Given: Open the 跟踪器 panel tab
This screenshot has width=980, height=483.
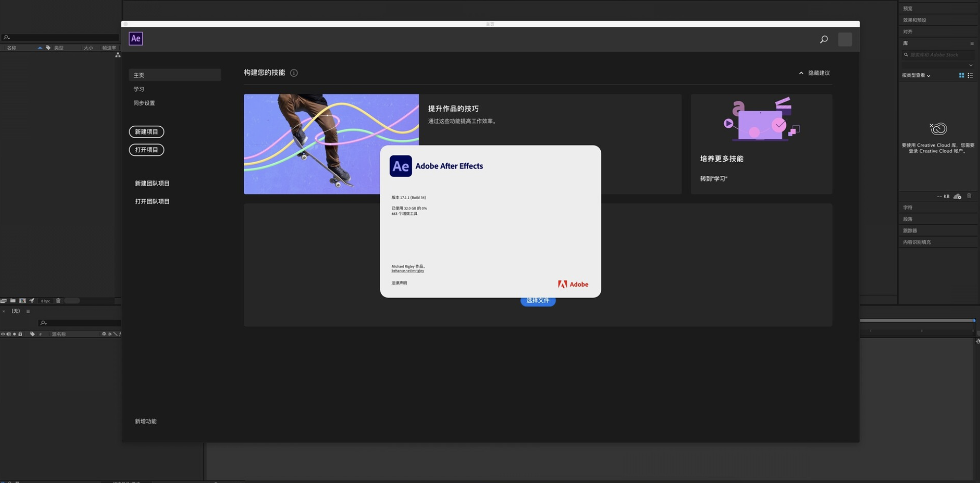Looking at the screenshot, I should pyautogui.click(x=910, y=231).
